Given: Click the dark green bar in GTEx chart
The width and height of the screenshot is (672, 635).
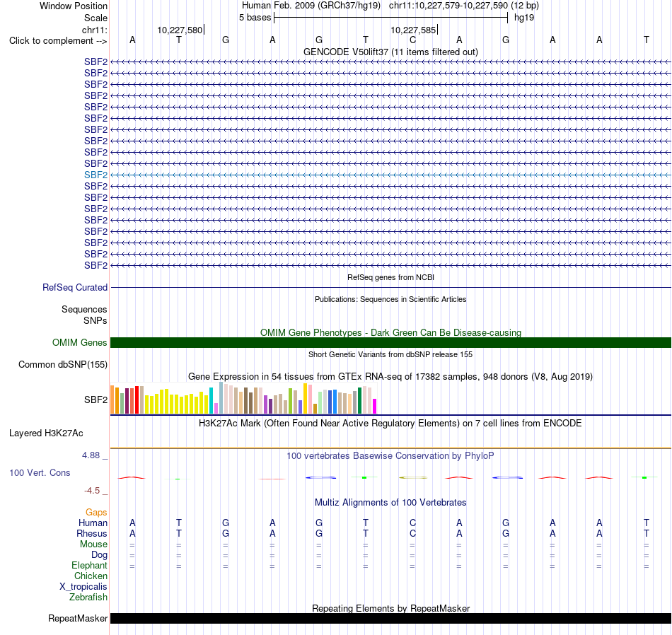Looking at the screenshot, I should coord(359,401).
